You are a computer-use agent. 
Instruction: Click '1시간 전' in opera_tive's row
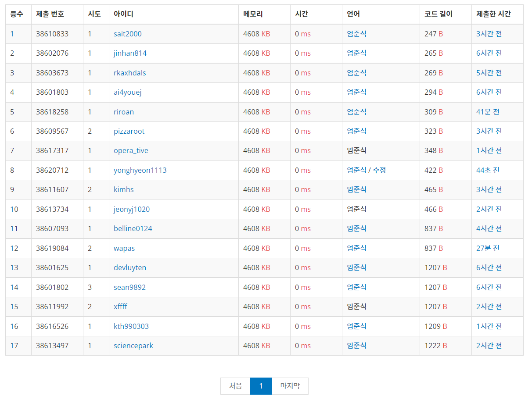pyautogui.click(x=489, y=150)
